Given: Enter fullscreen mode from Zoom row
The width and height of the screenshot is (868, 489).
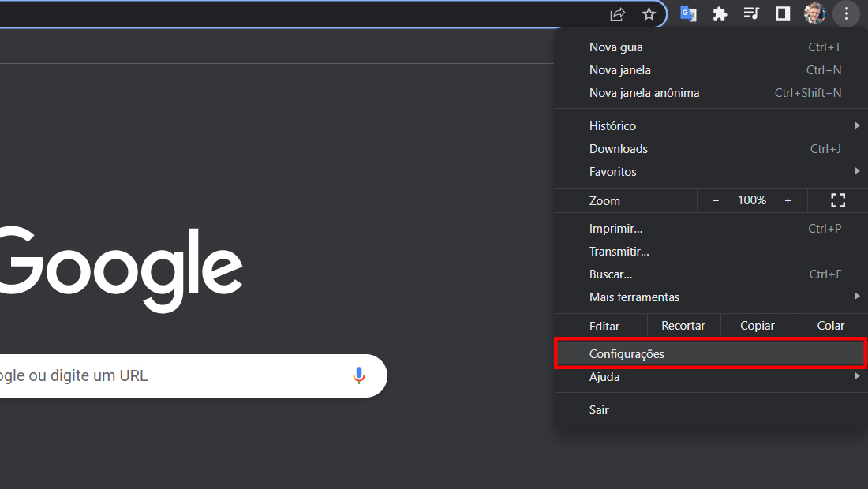Looking at the screenshot, I should 838,200.
